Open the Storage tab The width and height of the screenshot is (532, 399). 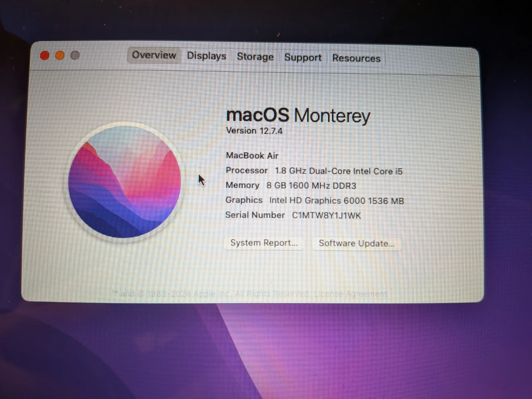pos(255,57)
